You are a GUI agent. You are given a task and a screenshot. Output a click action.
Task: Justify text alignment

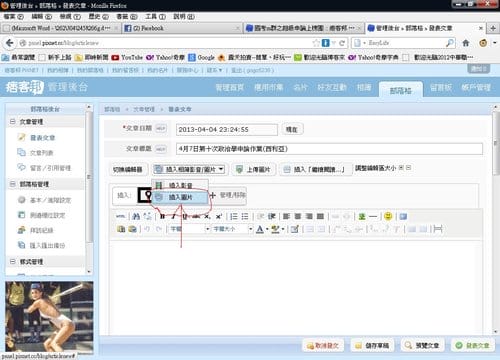320,216
